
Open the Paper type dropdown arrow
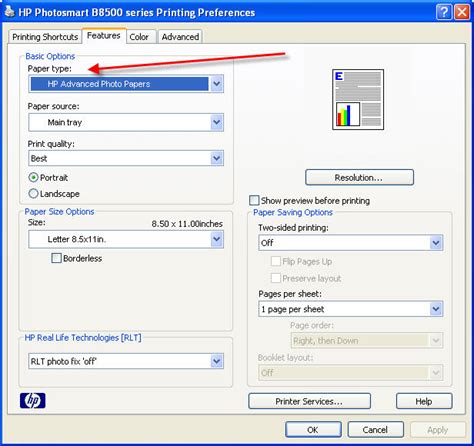pyautogui.click(x=217, y=84)
